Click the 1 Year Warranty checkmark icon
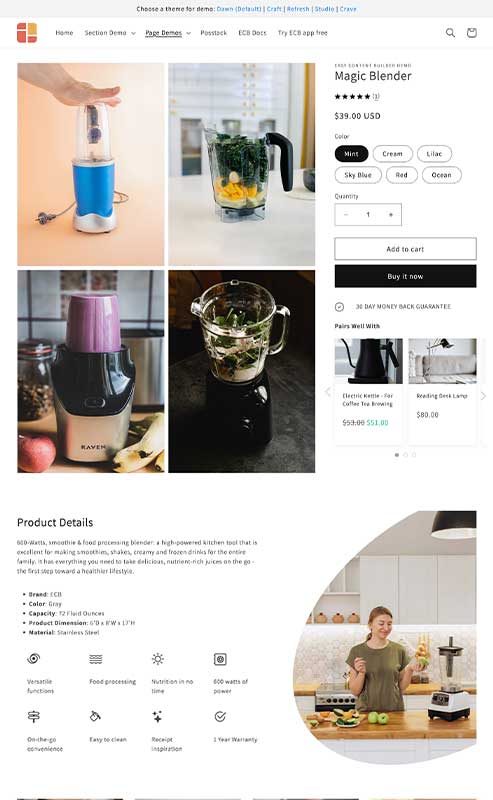 point(220,716)
